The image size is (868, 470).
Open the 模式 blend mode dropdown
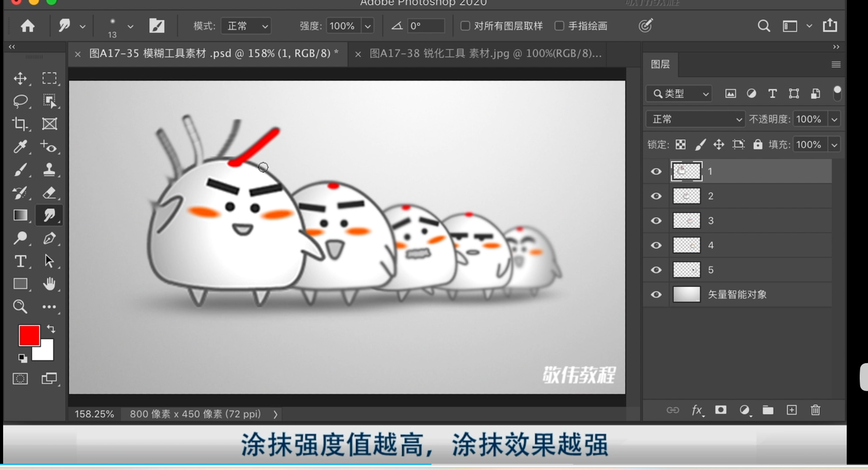(246, 25)
